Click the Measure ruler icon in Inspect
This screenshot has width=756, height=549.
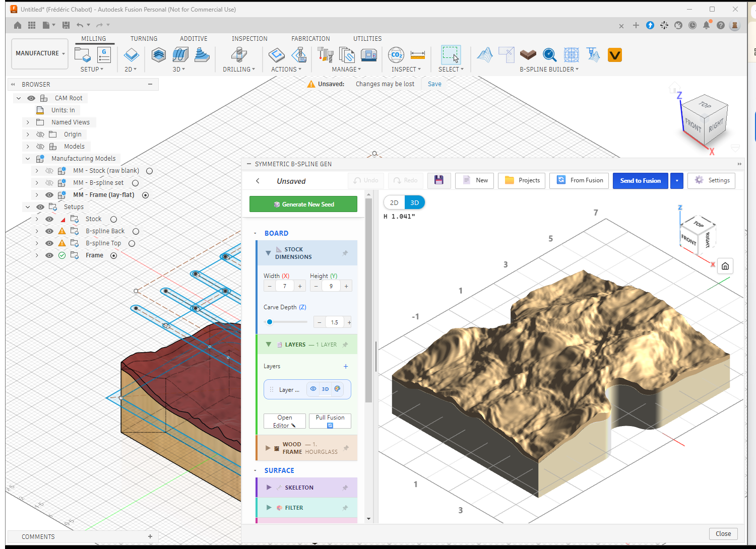(418, 54)
